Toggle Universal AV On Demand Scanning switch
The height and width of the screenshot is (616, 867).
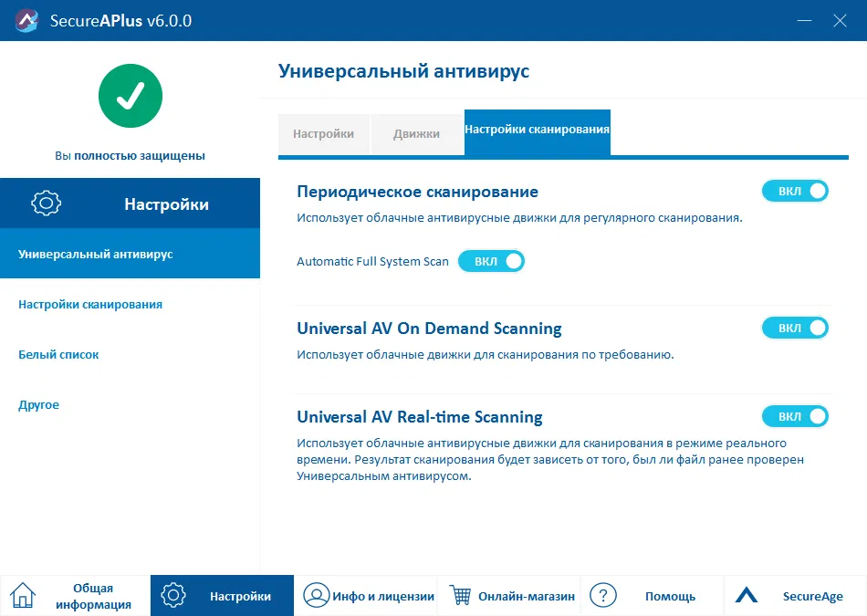795,328
